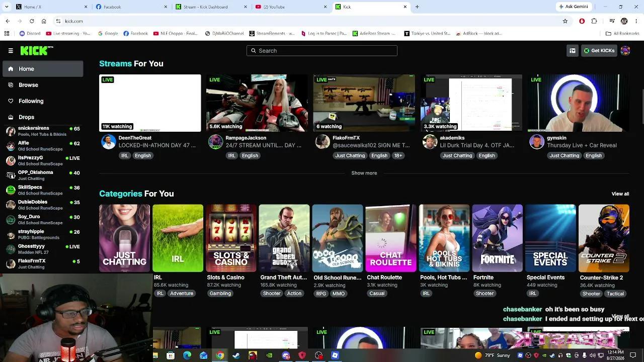Open SkillSpecs green avatar in sidebar
Viewport: 644px width, 362px height.
click(x=11, y=190)
